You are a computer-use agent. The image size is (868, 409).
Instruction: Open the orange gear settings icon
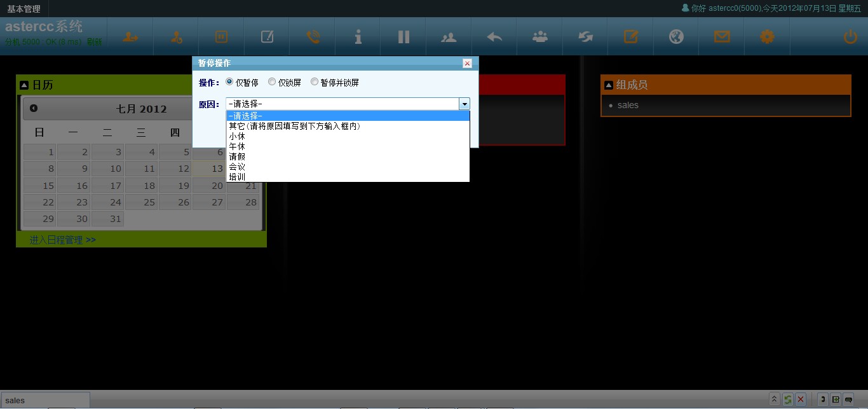767,37
